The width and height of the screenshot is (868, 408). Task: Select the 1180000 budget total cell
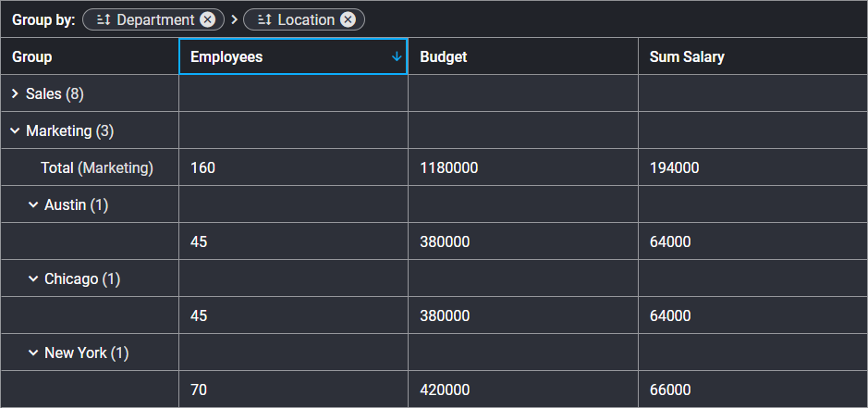523,167
